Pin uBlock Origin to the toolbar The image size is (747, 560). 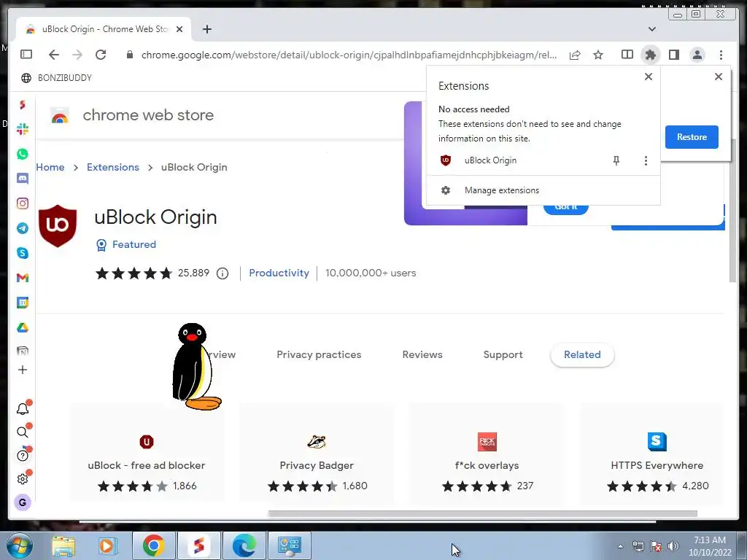616,160
